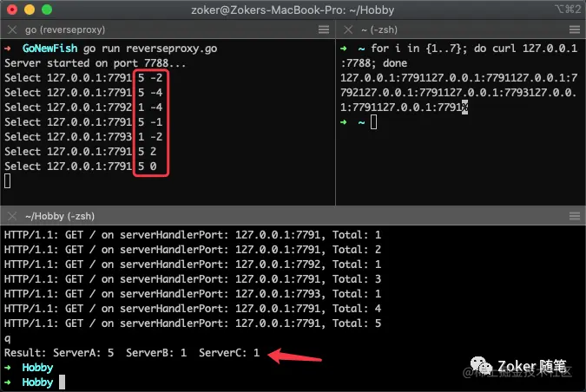Click the cursor in the ~ (-zsh) prompt

(x=373, y=122)
